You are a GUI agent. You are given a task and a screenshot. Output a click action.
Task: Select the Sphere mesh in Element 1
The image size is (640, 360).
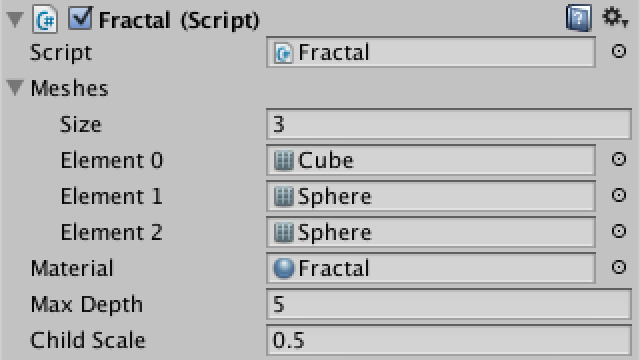(431, 196)
